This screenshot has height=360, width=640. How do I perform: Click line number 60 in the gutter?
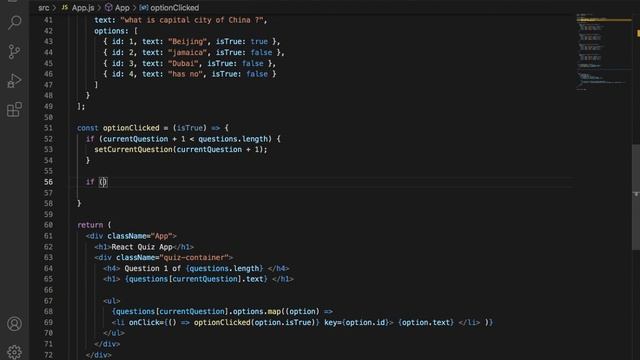[48, 225]
